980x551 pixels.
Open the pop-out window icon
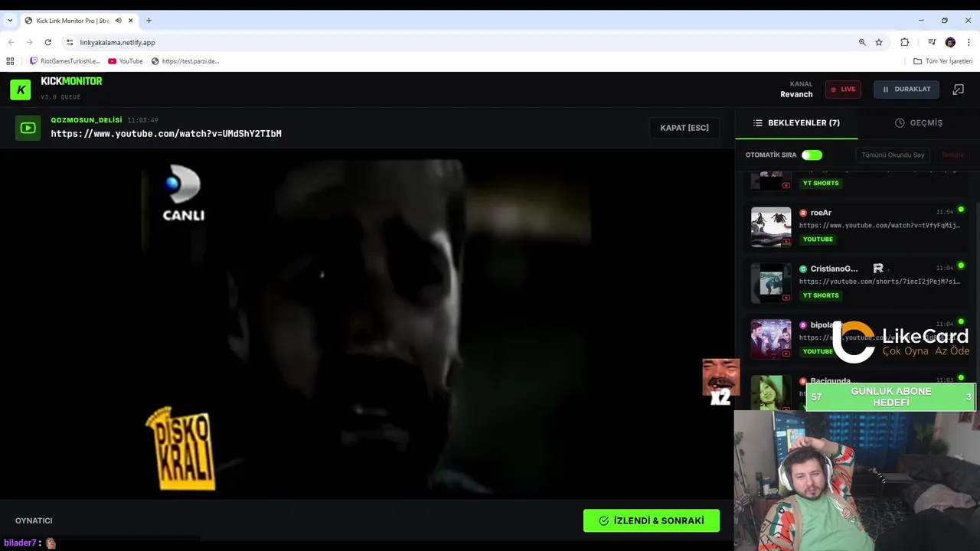958,90
